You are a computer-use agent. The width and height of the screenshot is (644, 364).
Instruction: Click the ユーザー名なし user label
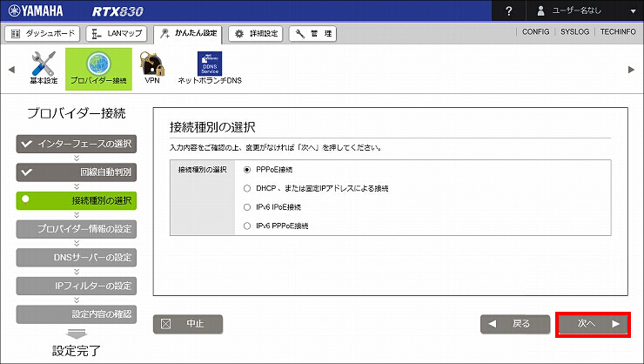click(577, 10)
